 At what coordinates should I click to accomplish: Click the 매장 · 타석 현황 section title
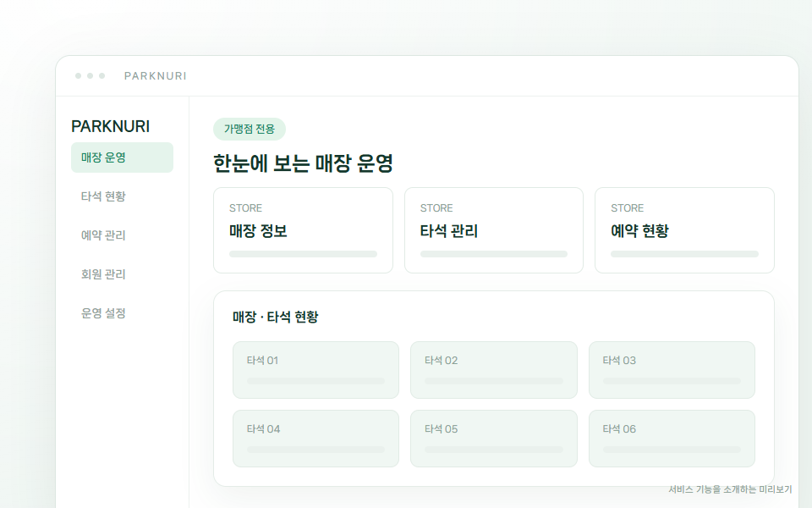[x=276, y=317]
